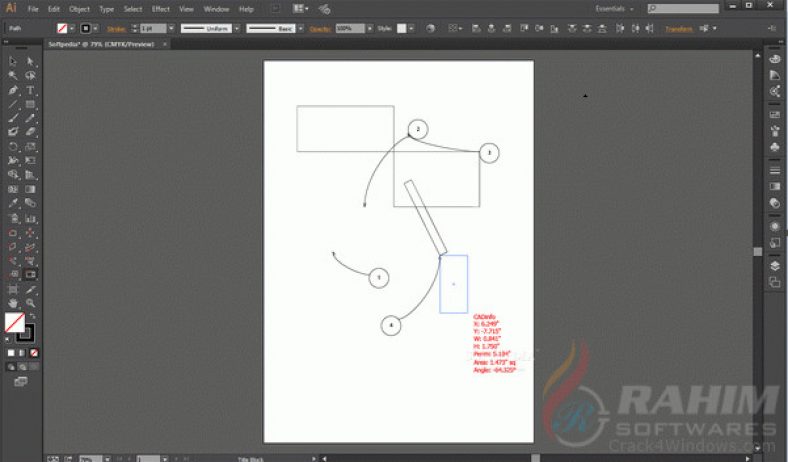Select the Pen tool

[x=13, y=90]
